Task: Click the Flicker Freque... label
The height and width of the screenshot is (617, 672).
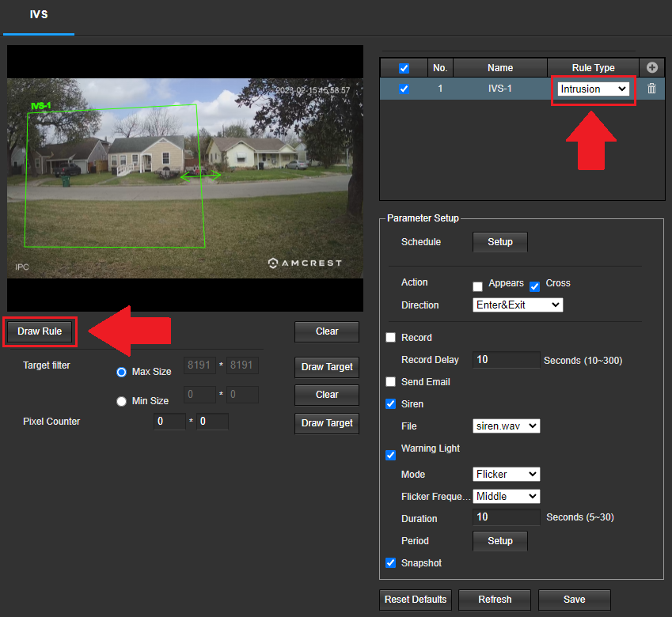Action: click(436, 496)
